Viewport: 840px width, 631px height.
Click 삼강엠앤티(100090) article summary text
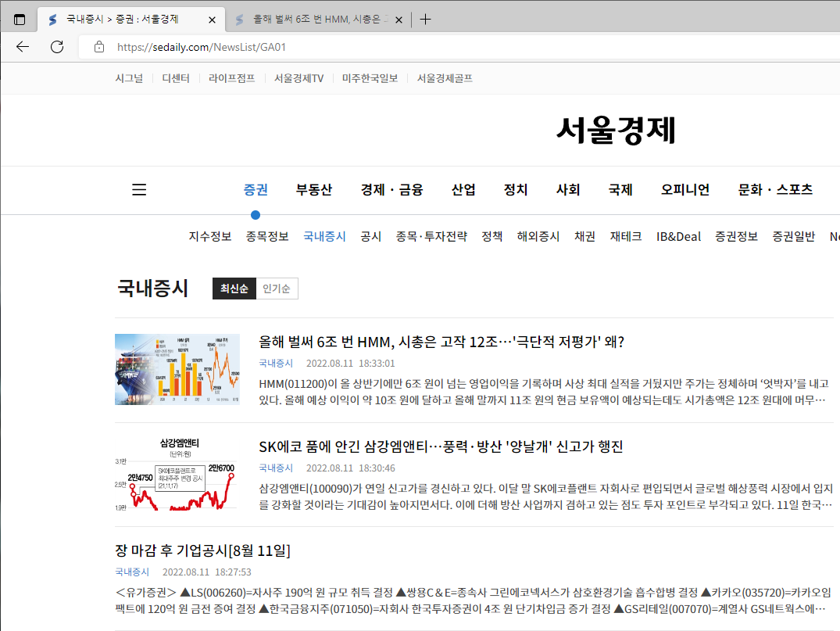pyautogui.click(x=545, y=497)
